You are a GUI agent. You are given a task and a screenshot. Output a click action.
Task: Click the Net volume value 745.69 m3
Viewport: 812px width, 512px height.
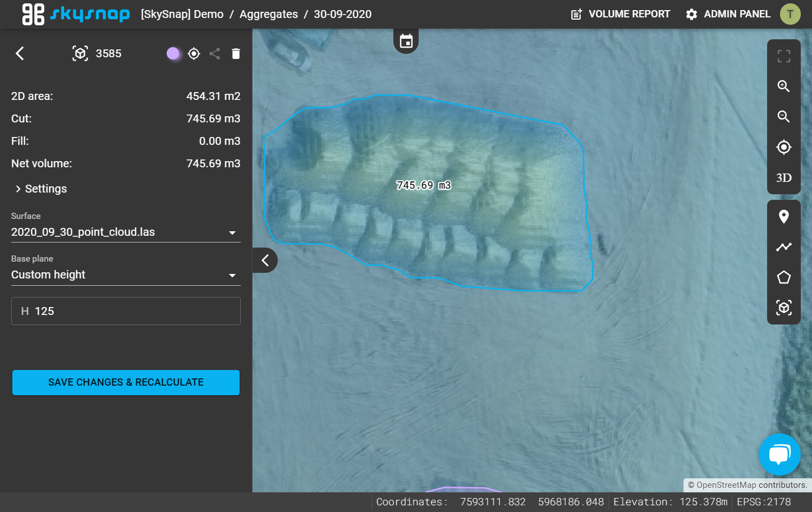tap(213, 163)
